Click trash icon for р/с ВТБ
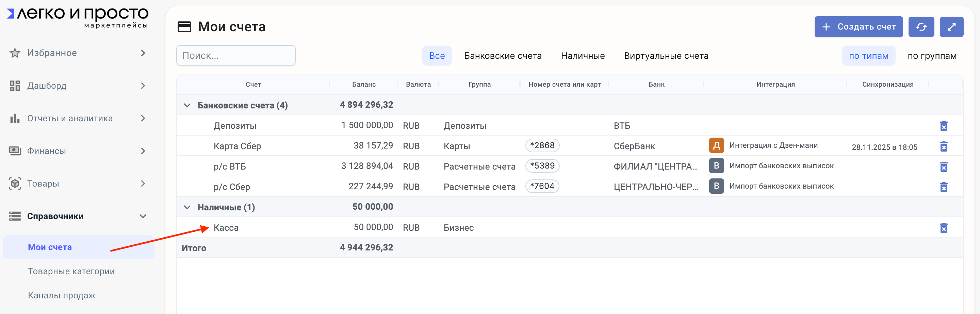980x314 pixels. 944,167
